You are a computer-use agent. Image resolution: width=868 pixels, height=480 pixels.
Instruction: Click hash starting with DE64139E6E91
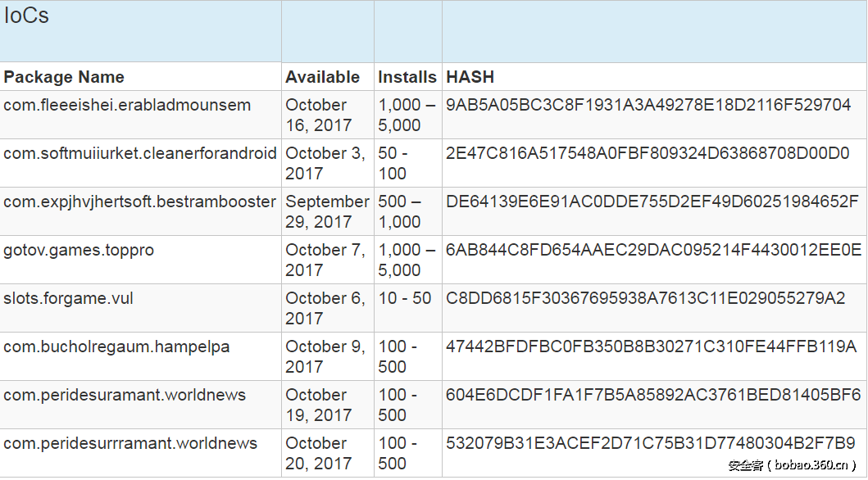coord(652,202)
